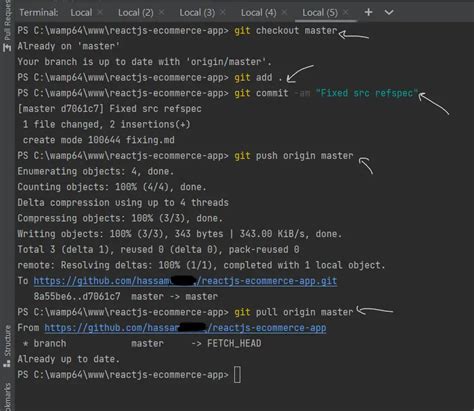Click the 'Enumerating objects: 4, done.' line
The width and height of the screenshot is (474, 411).
pyautogui.click(x=96, y=172)
